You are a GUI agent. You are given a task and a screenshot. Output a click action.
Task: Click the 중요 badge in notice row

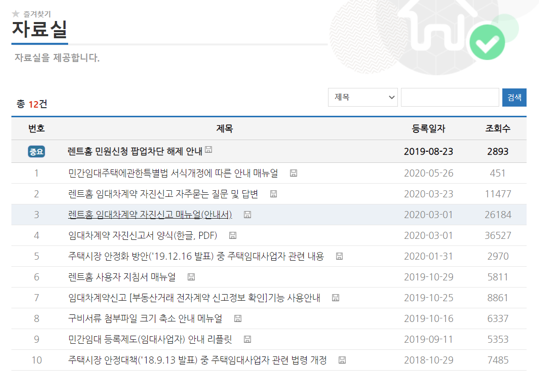(x=36, y=152)
